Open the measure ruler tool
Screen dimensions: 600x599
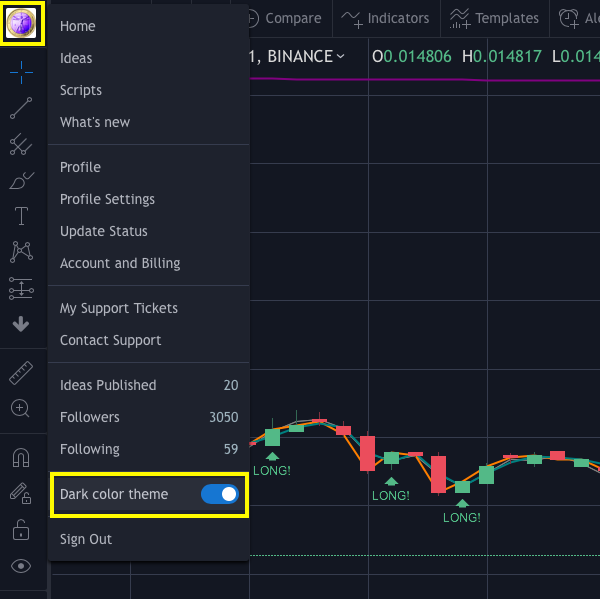pyautogui.click(x=21, y=373)
